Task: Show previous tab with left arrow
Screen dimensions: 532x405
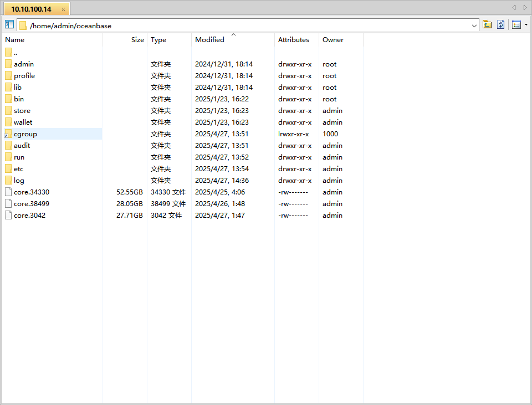Action: pos(514,7)
